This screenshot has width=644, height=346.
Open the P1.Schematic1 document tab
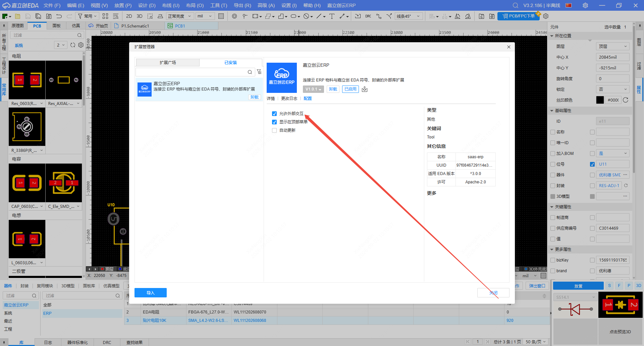tap(135, 26)
